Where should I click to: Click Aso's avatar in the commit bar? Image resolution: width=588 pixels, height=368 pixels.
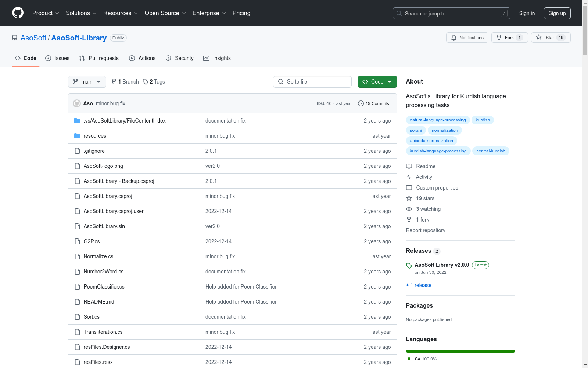[x=77, y=103]
